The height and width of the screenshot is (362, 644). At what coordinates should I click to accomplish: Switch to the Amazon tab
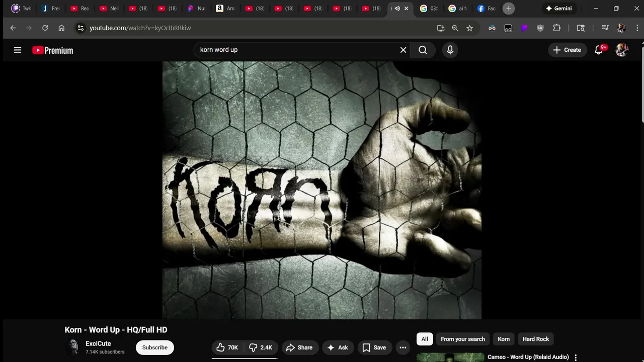225,9
